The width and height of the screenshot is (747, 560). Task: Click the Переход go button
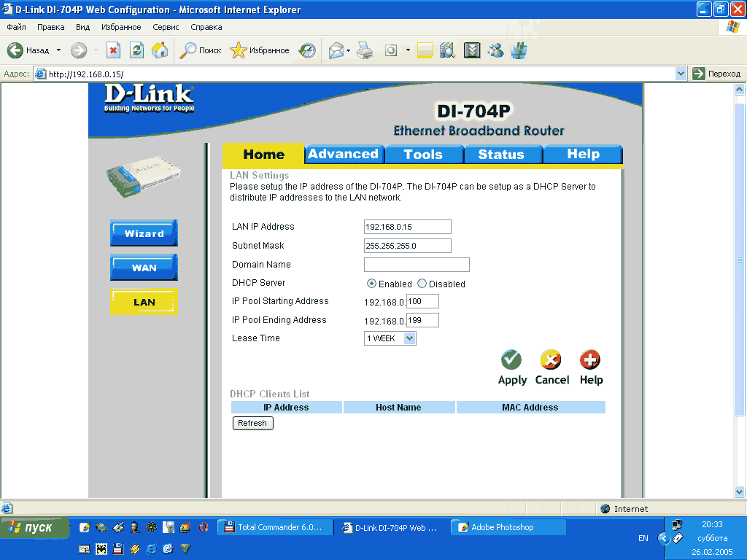pyautogui.click(x=717, y=74)
